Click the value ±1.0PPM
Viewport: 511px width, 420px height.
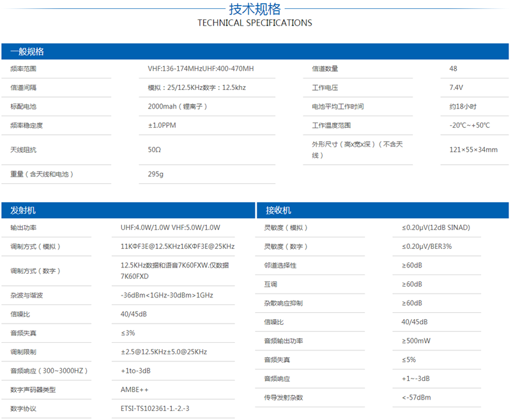tap(162, 125)
